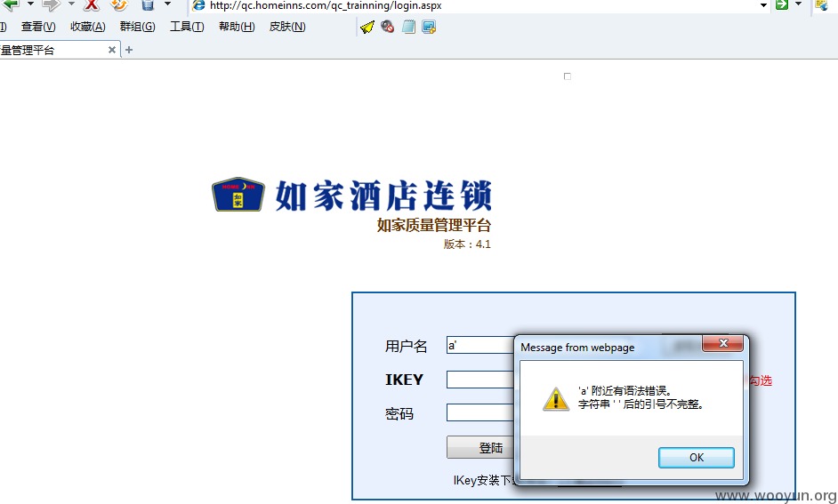This screenshot has width=838, height=504.
Task: Open the 收藏(A) menu
Action: coord(88,27)
